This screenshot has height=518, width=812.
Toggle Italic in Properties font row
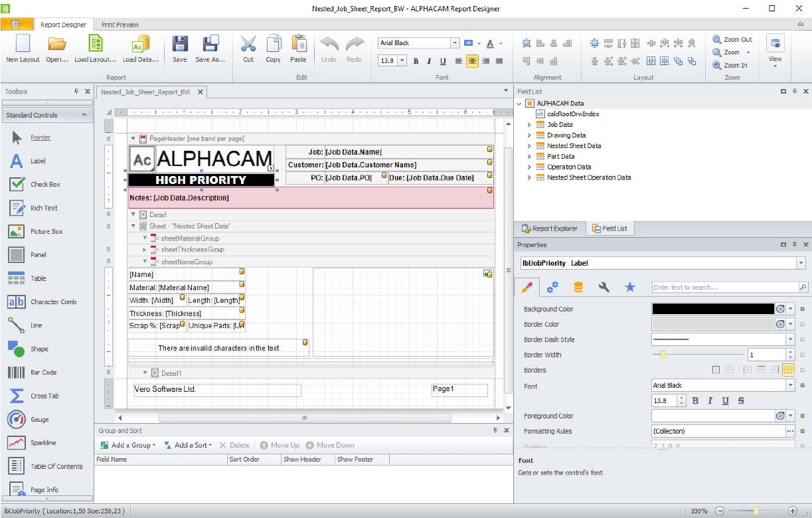[710, 400]
